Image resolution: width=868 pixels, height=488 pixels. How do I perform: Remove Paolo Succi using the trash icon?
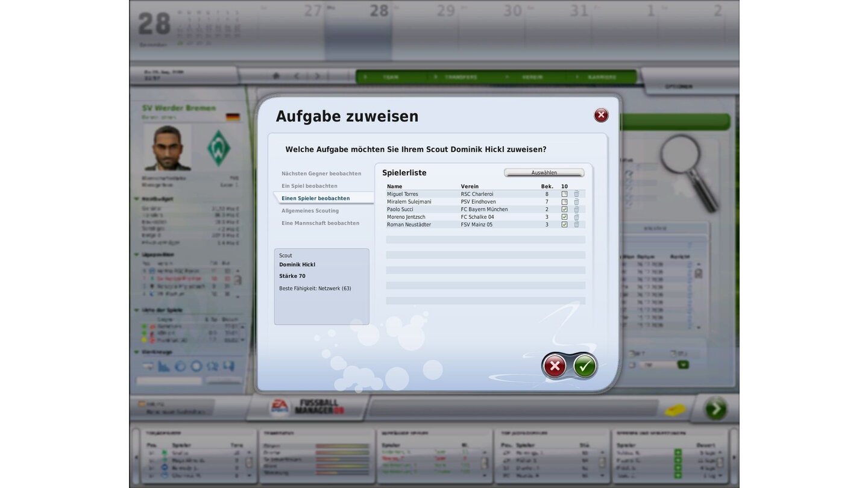click(x=576, y=209)
